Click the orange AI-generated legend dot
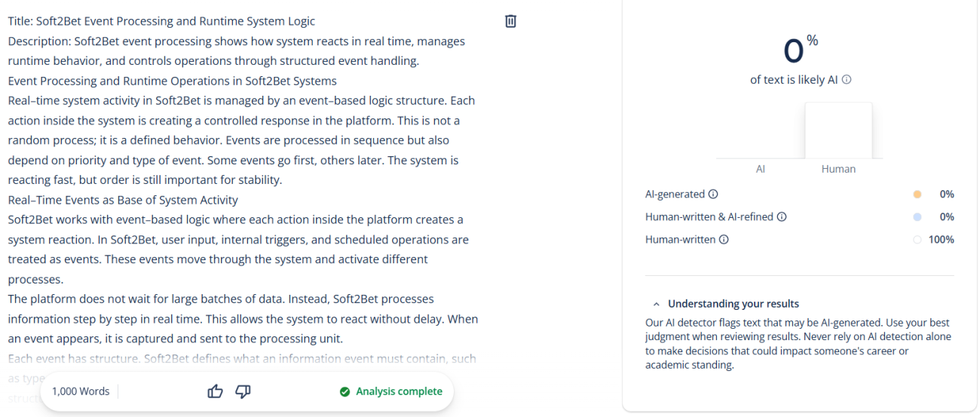980x417 pixels. tap(917, 195)
